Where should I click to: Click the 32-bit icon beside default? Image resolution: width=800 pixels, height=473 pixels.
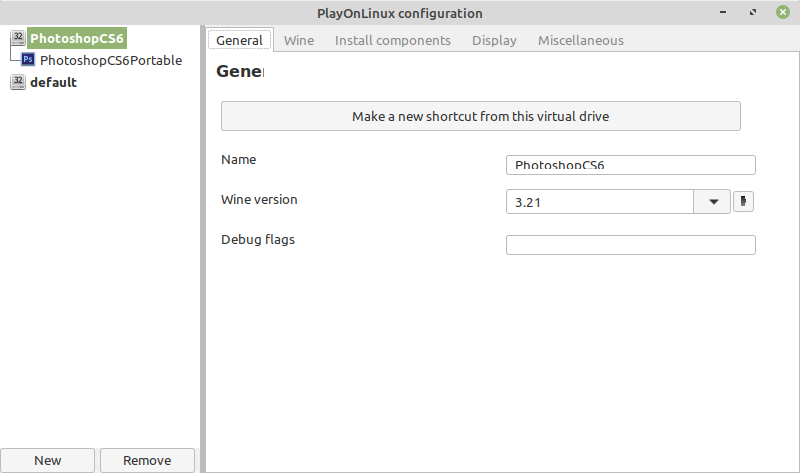[x=18, y=82]
